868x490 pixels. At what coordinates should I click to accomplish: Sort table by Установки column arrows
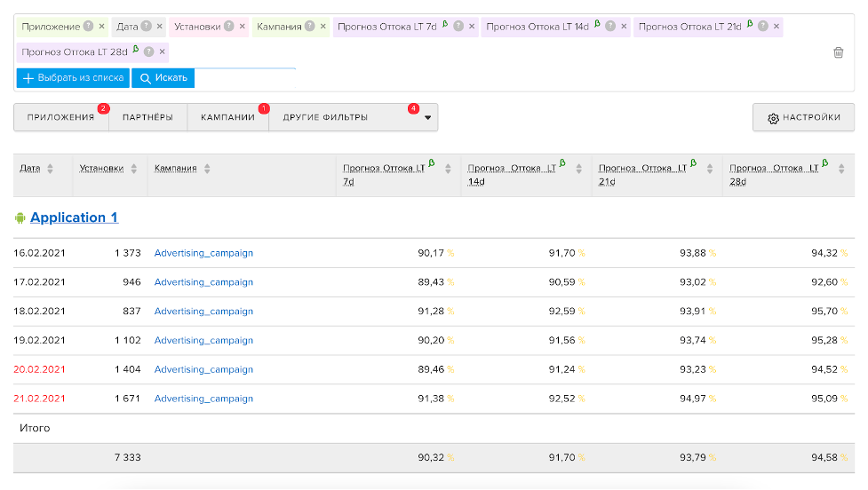pos(134,169)
